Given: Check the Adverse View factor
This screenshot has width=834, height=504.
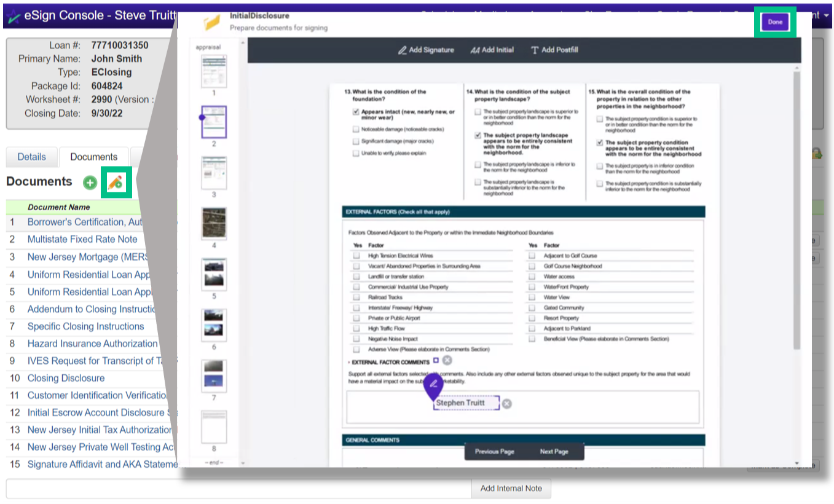Looking at the screenshot, I should tap(356, 349).
